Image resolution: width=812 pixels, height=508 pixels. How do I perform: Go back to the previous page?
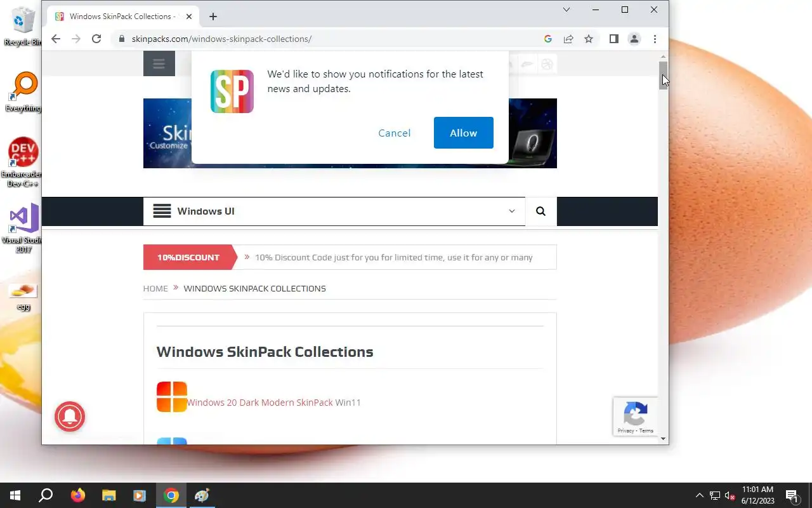[56, 39]
